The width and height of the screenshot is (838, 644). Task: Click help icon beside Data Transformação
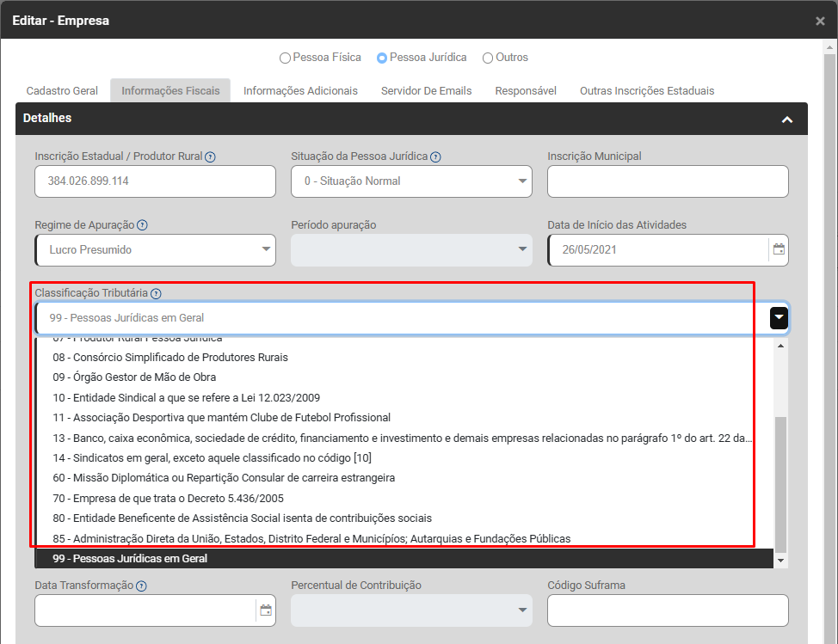click(x=141, y=586)
